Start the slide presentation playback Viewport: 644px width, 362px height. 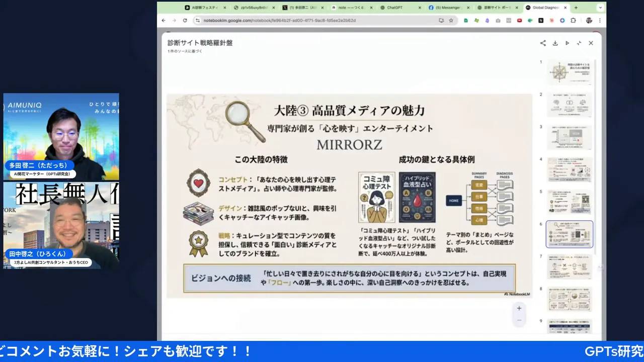[567, 43]
